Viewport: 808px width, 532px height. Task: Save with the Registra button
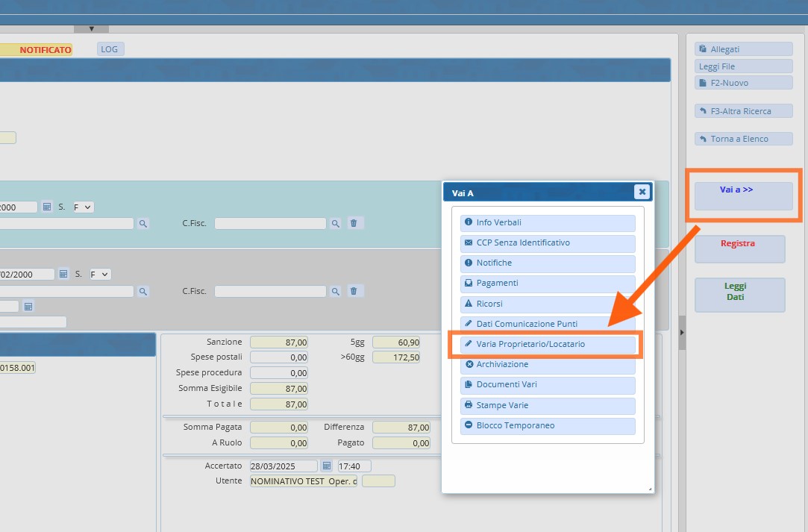pyautogui.click(x=740, y=249)
